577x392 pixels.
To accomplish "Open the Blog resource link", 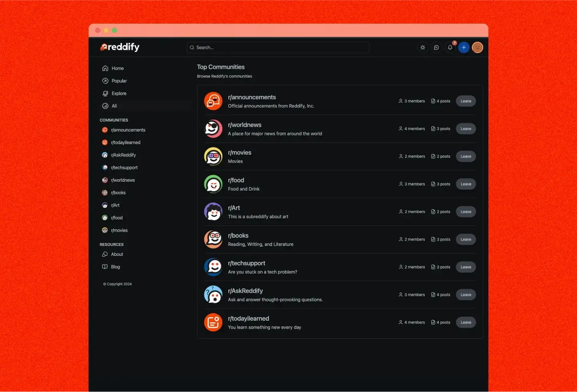I will coord(111,267).
